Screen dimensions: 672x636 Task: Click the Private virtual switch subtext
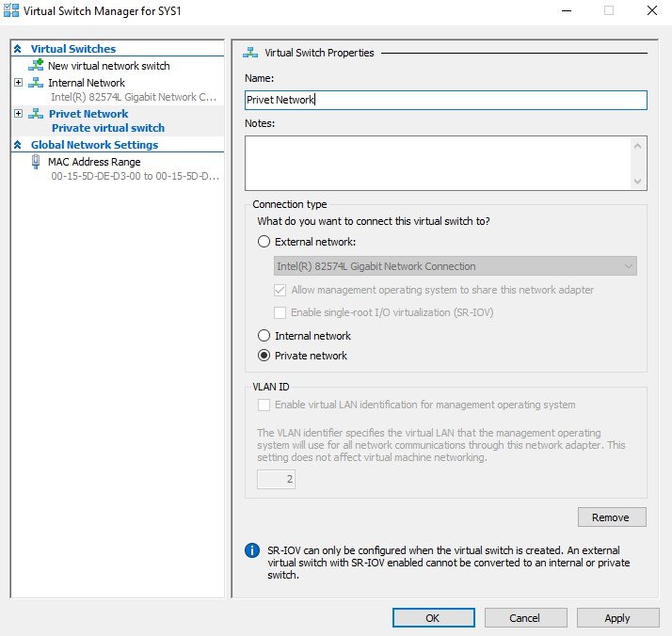pos(108,128)
